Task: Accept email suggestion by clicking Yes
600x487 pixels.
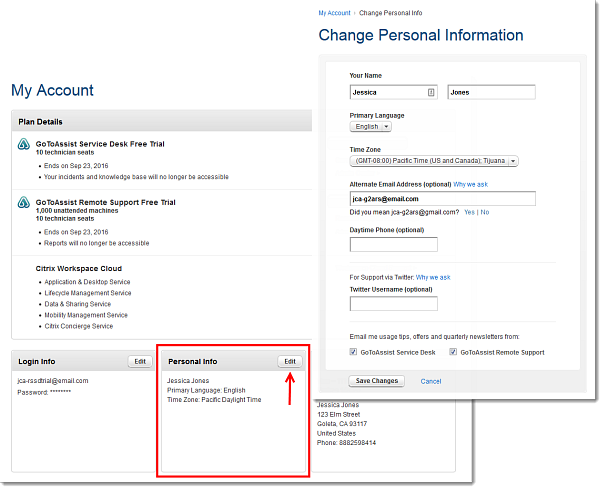Action: [468, 212]
